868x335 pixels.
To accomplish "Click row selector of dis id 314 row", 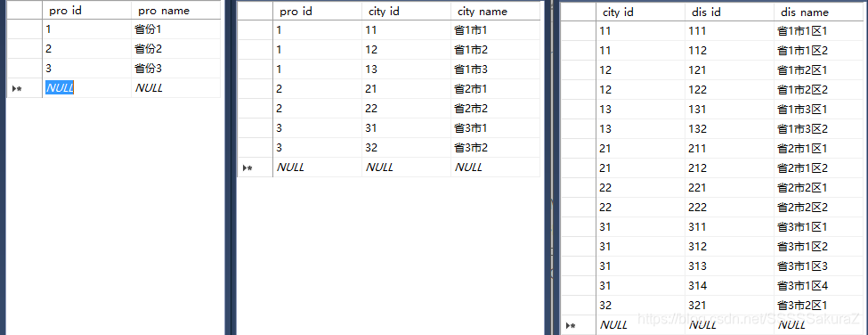I will (579, 286).
